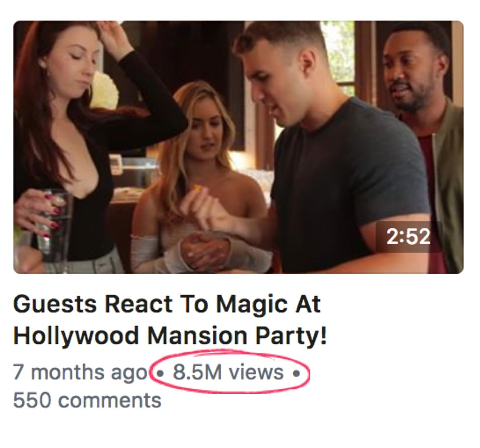Click the man in green jacket
Screen dimensions: 480x448
click(x=425, y=138)
